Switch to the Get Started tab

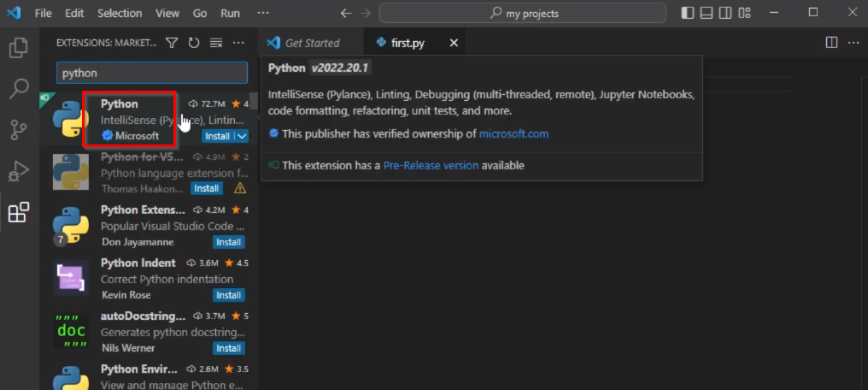pos(311,43)
